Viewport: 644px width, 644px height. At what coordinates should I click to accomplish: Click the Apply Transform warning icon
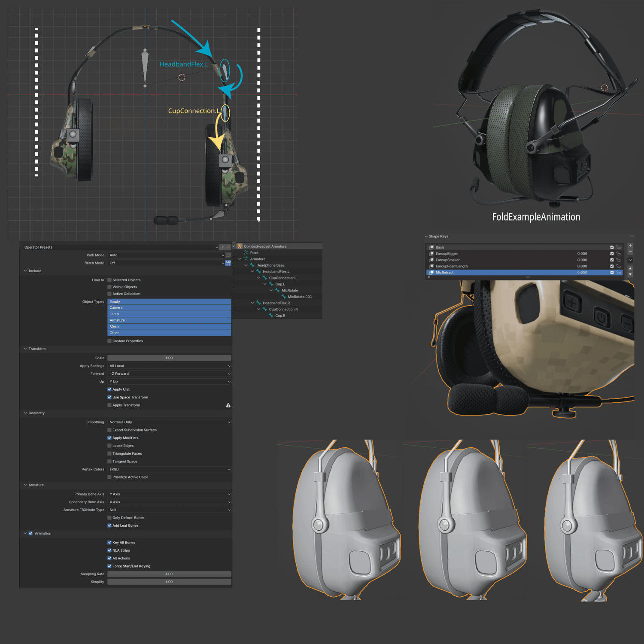(x=228, y=405)
